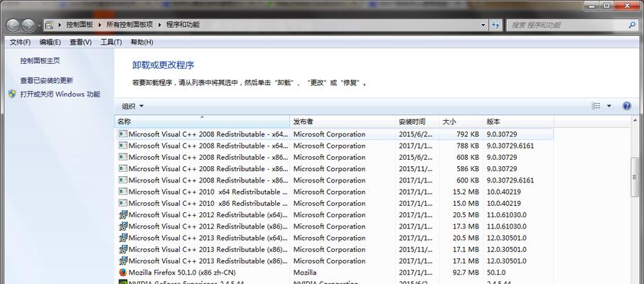Click the shield icon beside Windows 功能
The width and height of the screenshot is (644, 284).
pos(12,94)
